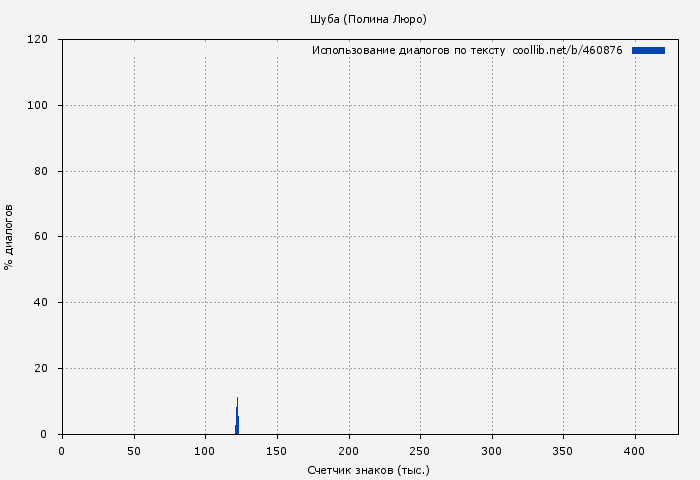The image size is (700, 480).
Task: Click the coollib.net/b/460876 legend text
Action: 567,50
